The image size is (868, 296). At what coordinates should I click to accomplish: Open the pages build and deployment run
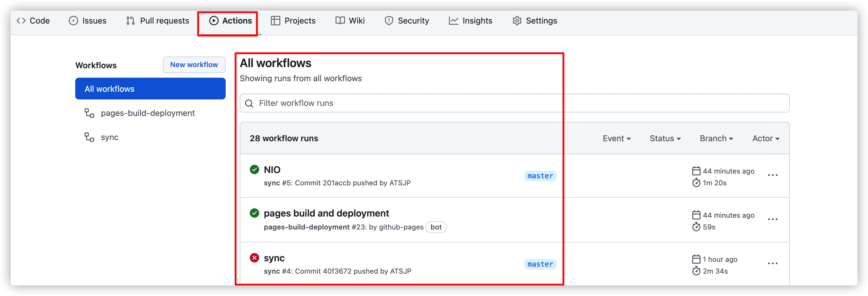[326, 213]
